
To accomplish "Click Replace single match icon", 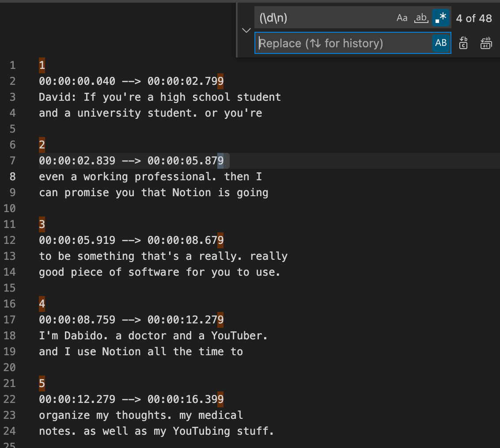I will [463, 43].
